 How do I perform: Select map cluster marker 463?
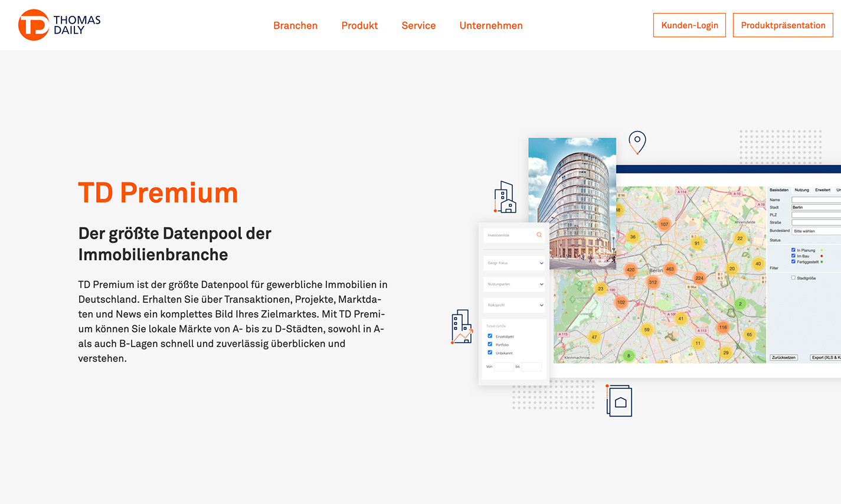(x=670, y=269)
